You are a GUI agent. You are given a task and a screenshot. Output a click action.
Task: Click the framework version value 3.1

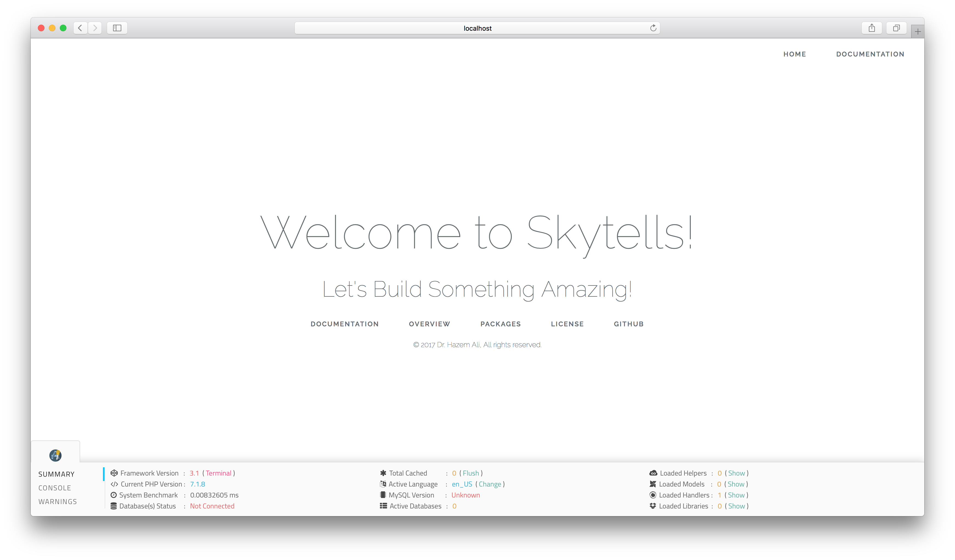tap(194, 473)
